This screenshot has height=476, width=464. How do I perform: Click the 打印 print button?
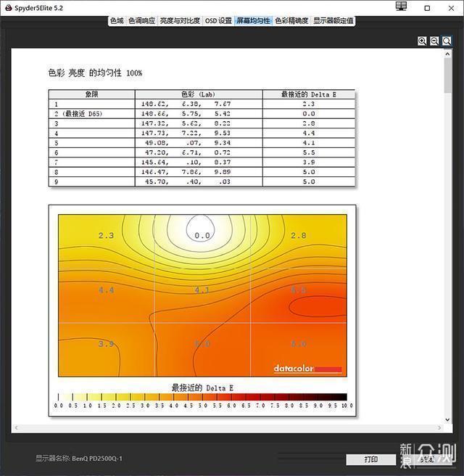(371, 459)
